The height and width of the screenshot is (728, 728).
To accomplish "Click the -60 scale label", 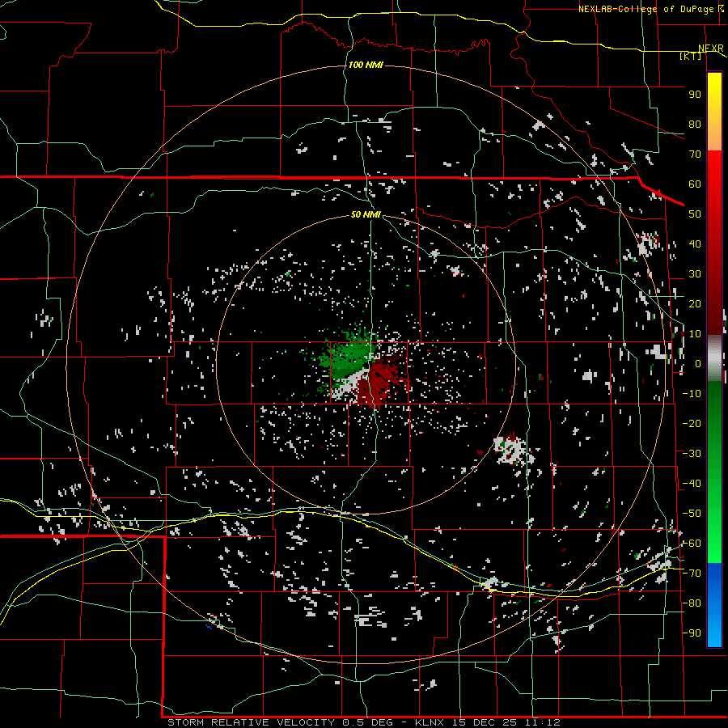I will pyautogui.click(x=692, y=544).
